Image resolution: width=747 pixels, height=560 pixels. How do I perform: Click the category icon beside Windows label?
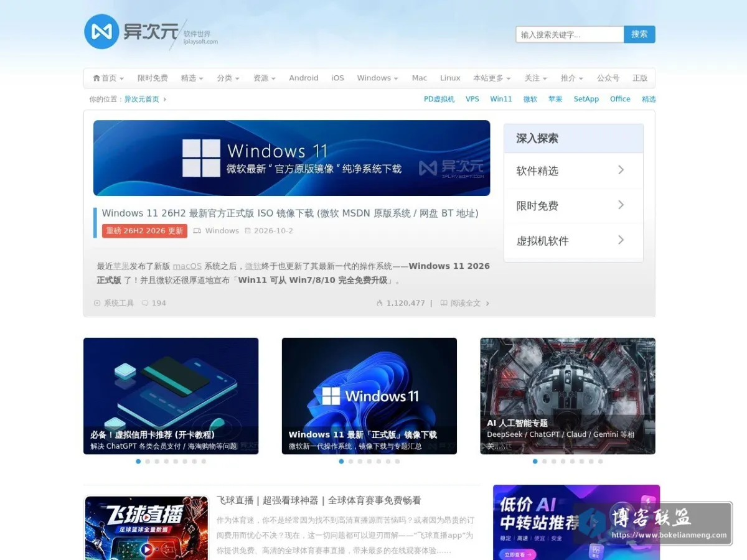197,231
